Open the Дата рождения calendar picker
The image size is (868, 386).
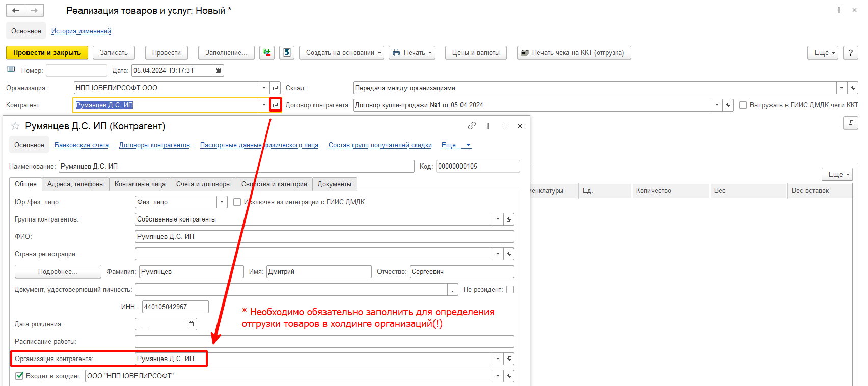pos(192,324)
